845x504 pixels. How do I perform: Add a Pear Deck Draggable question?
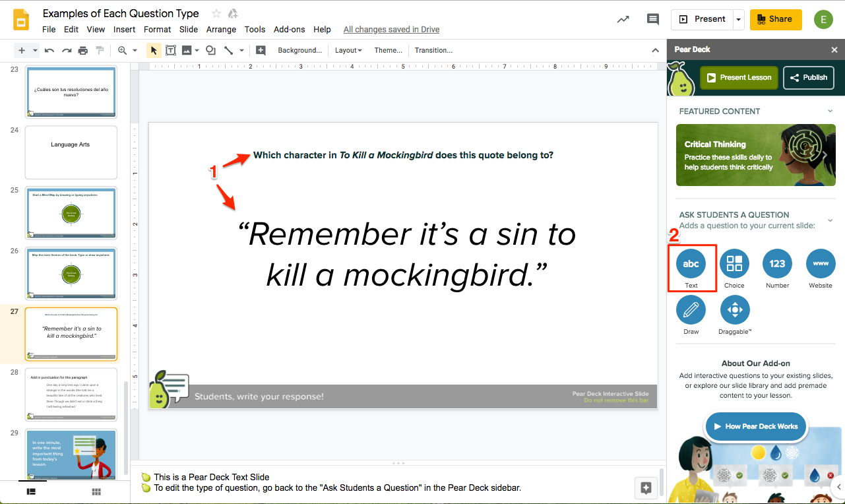[734, 309]
